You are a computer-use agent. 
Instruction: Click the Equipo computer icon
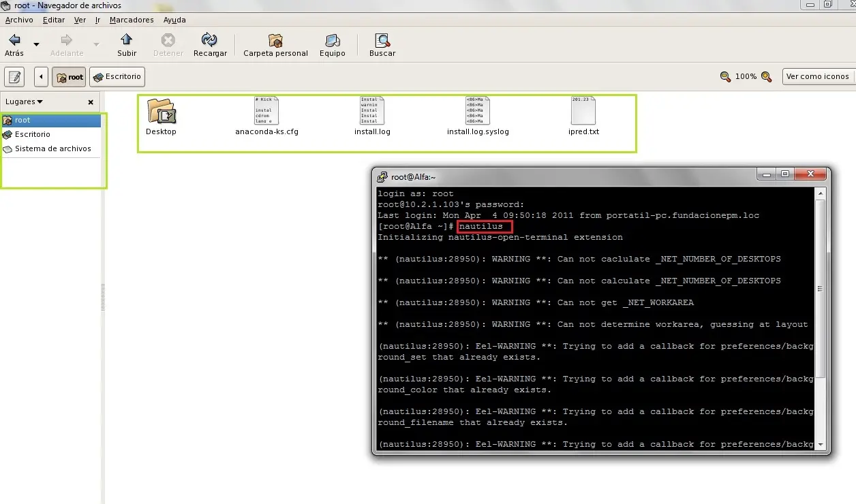pos(332,40)
